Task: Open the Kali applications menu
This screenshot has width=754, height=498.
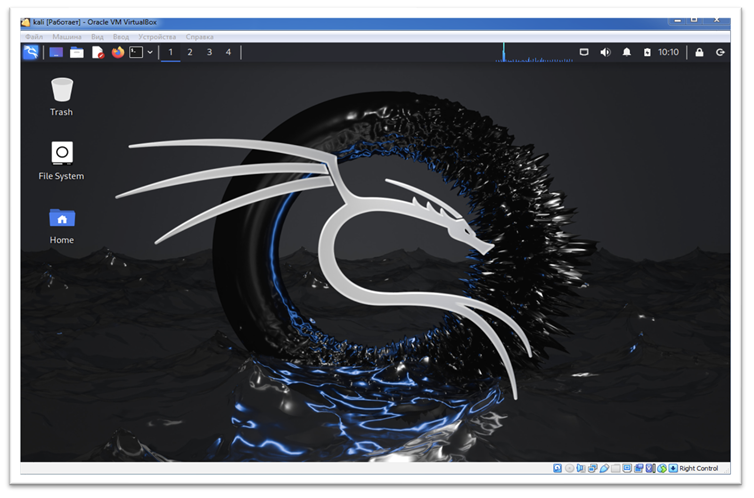Action: [x=31, y=52]
